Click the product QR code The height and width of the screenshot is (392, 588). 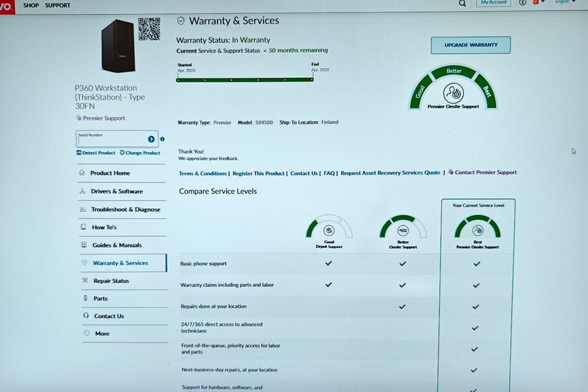coord(149,29)
